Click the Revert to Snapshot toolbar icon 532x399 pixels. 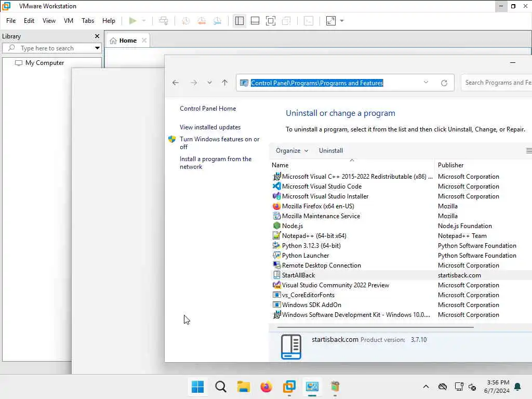202,21
